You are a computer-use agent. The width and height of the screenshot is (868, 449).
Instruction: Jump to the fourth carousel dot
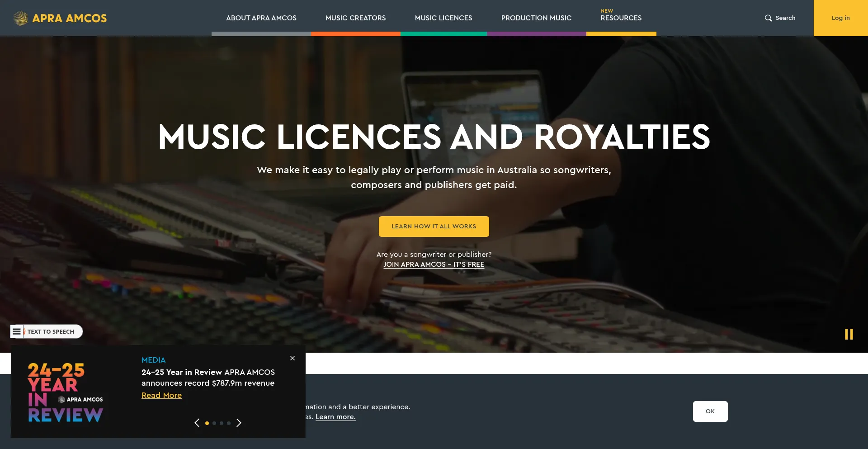coord(229,423)
